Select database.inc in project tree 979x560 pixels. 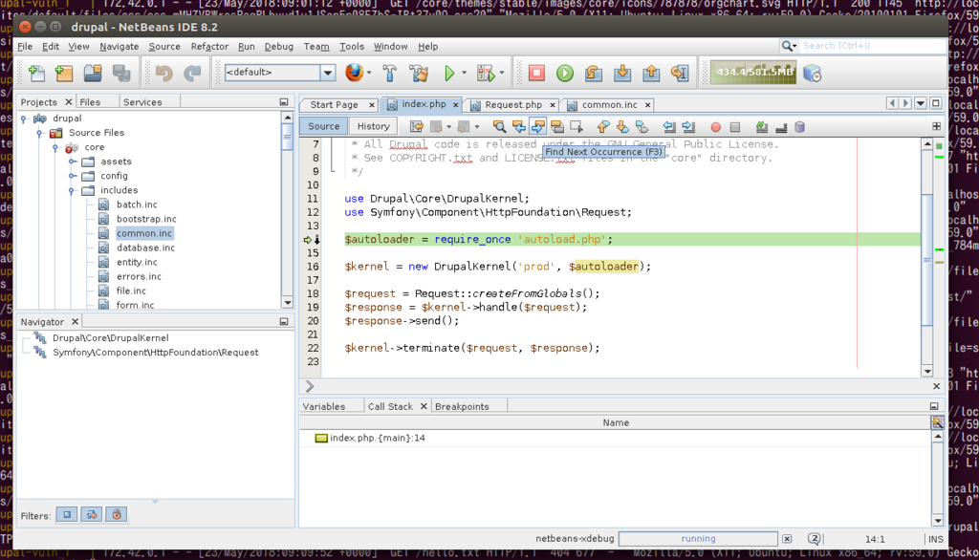(x=145, y=248)
